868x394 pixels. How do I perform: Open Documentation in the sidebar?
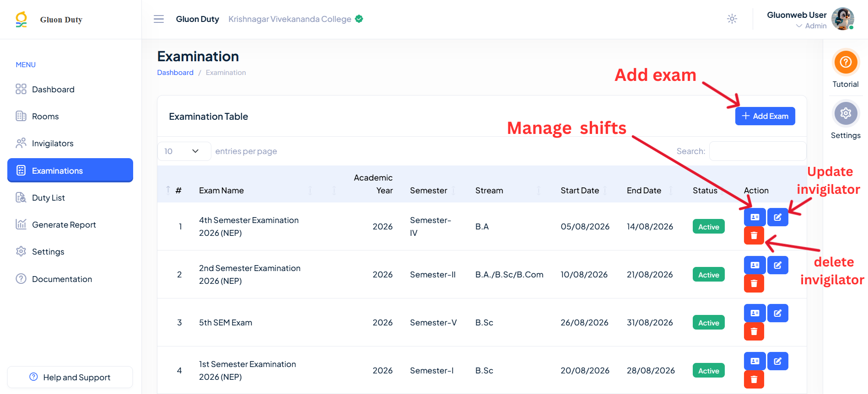(70, 279)
